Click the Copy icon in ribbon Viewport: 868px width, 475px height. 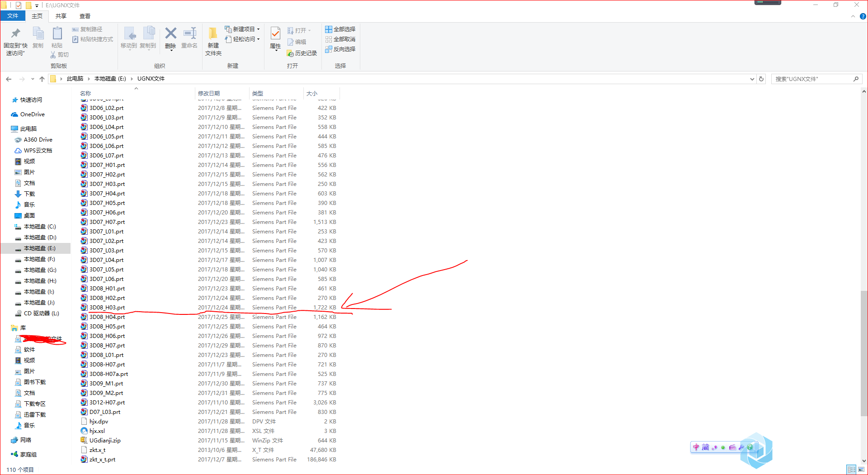pyautogui.click(x=38, y=33)
